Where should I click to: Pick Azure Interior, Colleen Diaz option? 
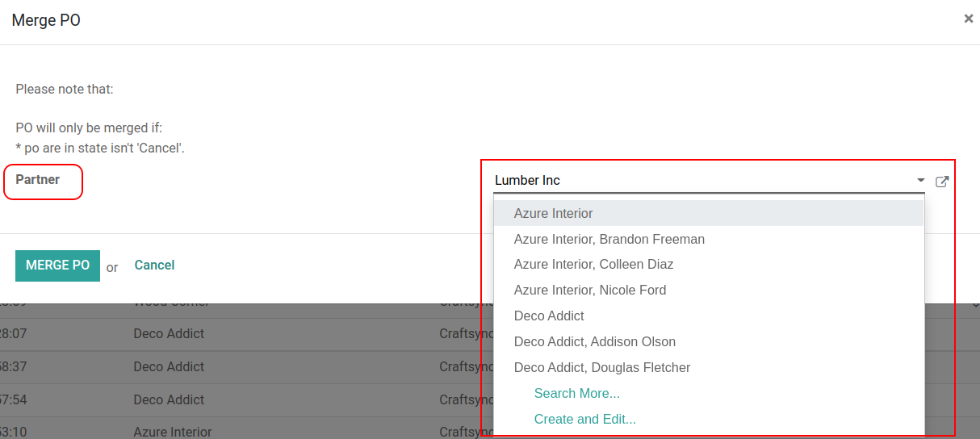point(593,265)
